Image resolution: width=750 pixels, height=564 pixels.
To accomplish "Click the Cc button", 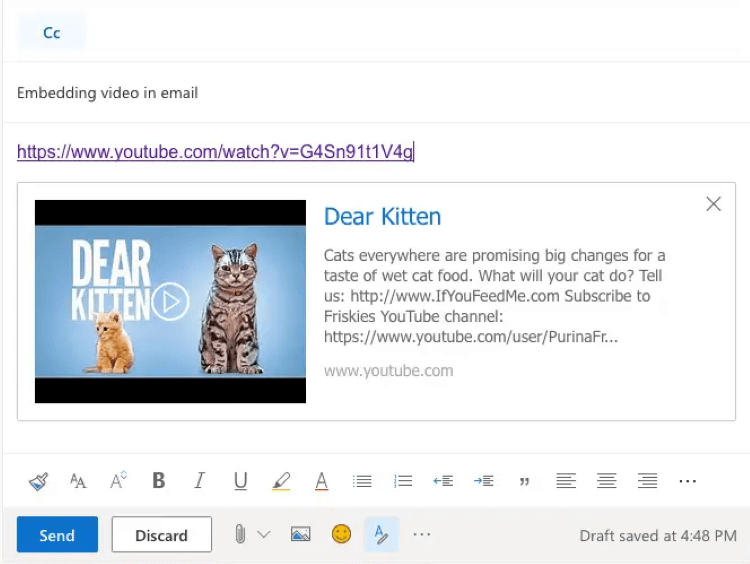I will [x=52, y=33].
